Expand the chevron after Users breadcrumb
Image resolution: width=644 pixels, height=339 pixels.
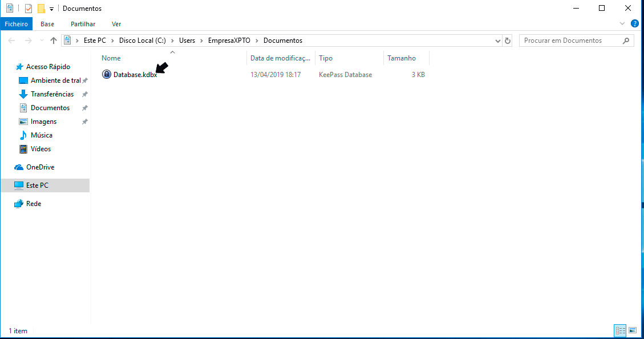tap(202, 41)
